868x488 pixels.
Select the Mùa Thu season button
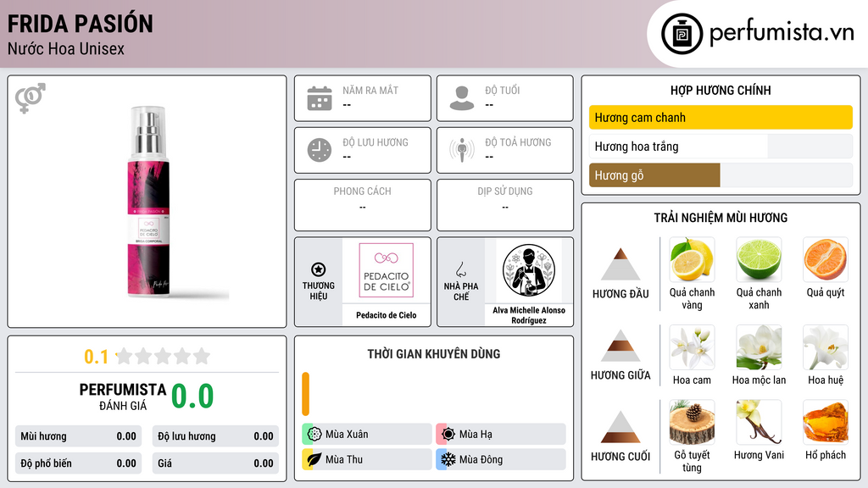[x=367, y=459]
